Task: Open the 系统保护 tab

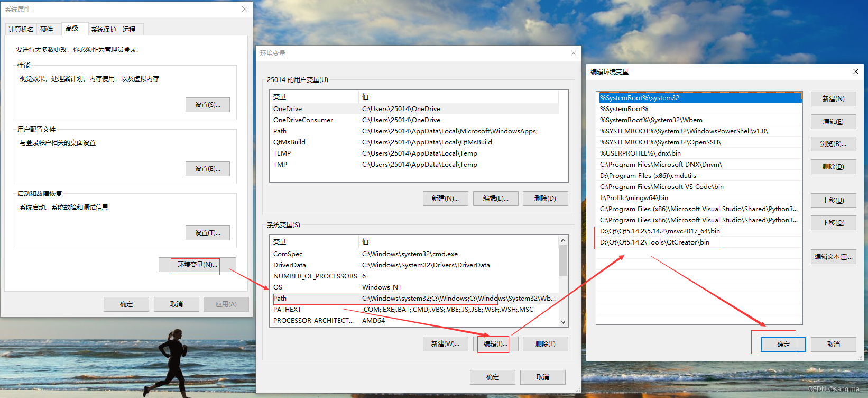Action: point(104,30)
